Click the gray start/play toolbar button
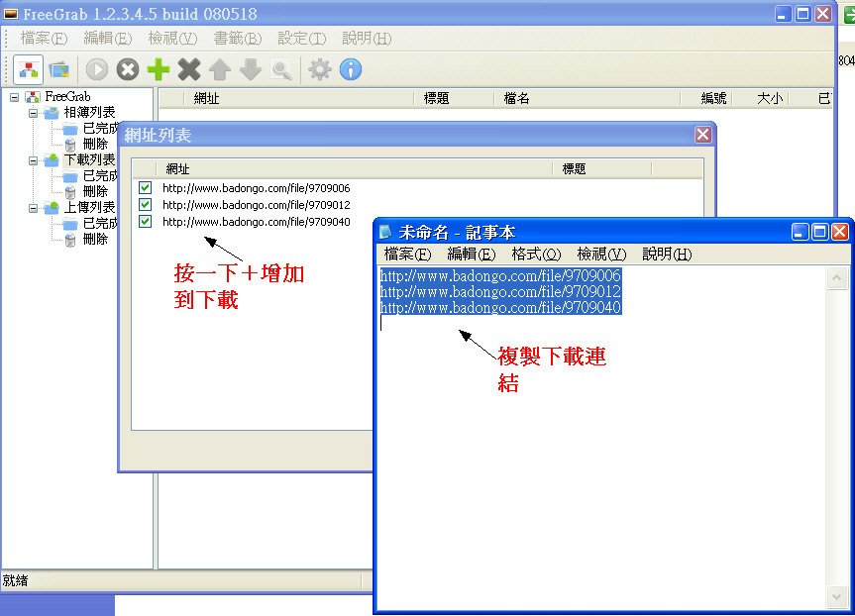Screen dimensions: 855x616 (97, 69)
